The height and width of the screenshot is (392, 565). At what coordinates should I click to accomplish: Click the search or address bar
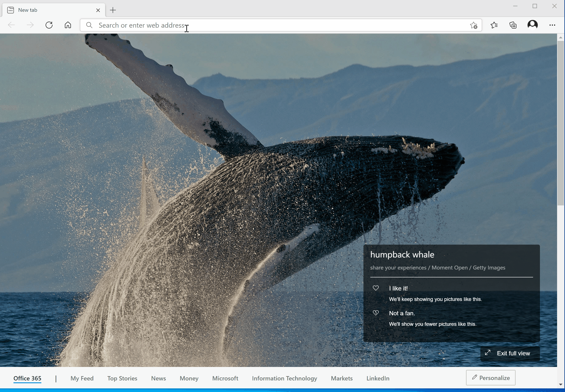click(270, 25)
